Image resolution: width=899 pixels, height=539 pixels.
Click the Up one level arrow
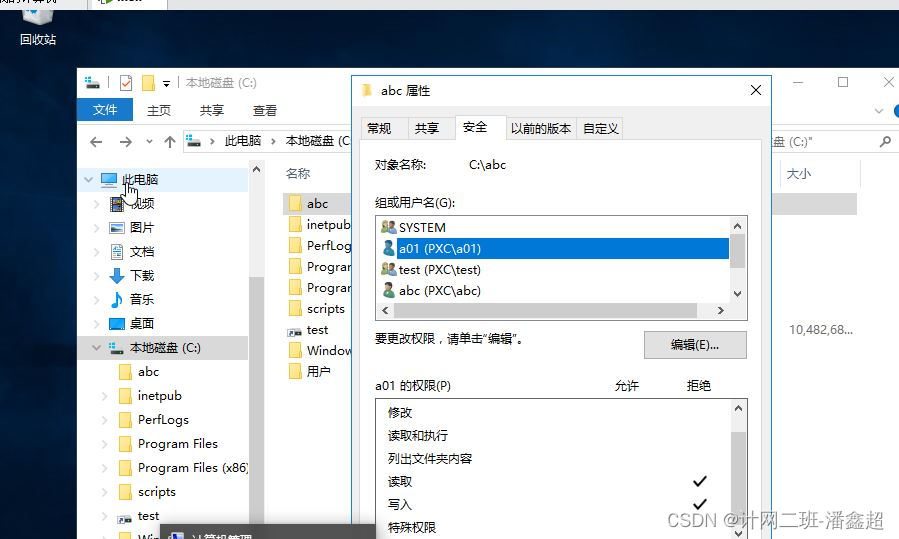(x=170, y=142)
